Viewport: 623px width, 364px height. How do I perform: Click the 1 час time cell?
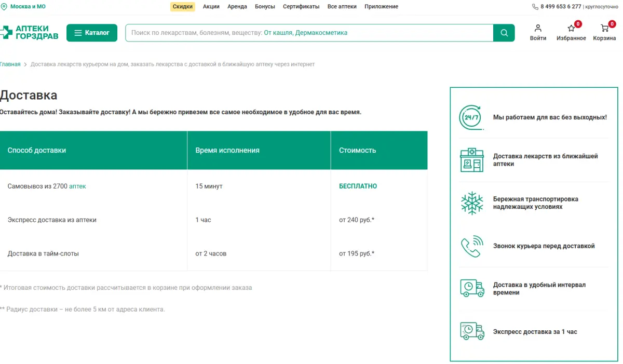click(203, 220)
